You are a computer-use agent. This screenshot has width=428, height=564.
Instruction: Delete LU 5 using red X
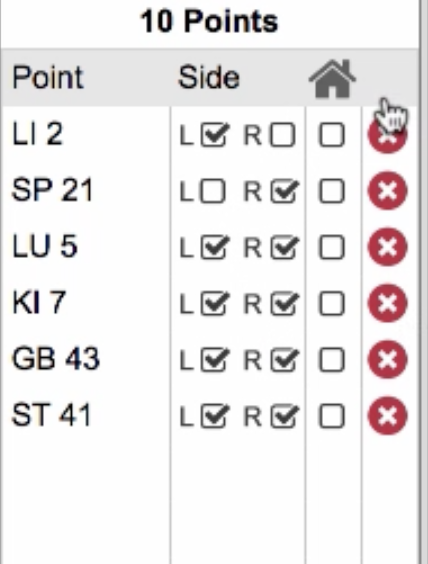(x=387, y=247)
